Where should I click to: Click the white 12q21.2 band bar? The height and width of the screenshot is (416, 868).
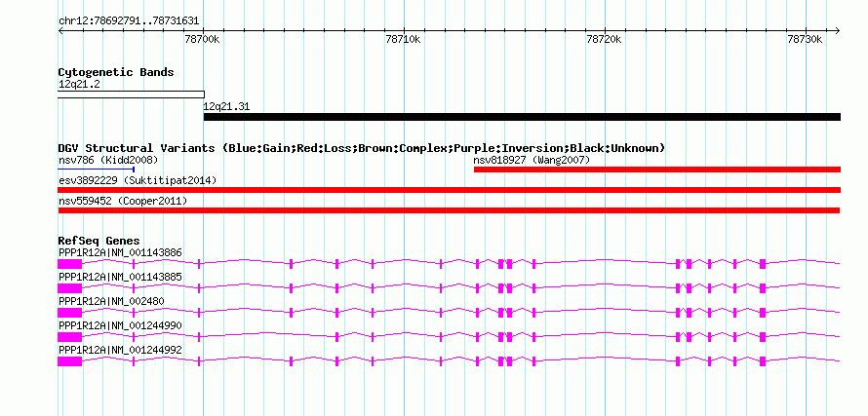(x=132, y=95)
